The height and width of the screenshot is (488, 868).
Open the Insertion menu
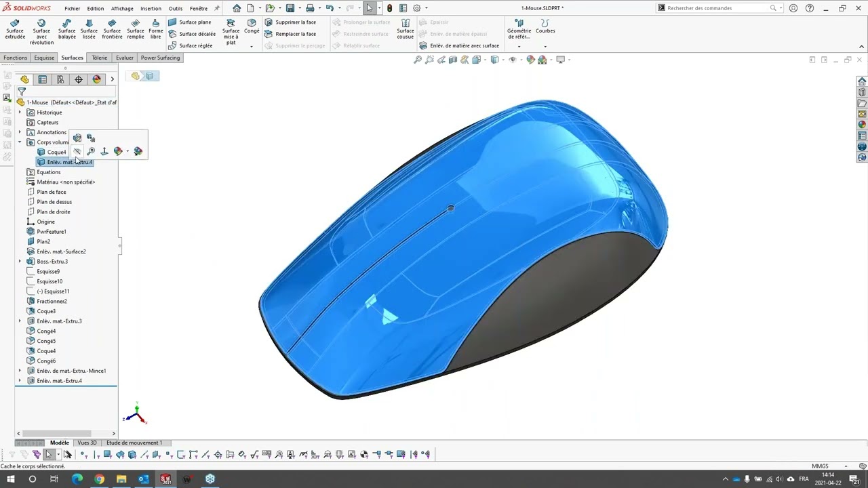pos(151,9)
